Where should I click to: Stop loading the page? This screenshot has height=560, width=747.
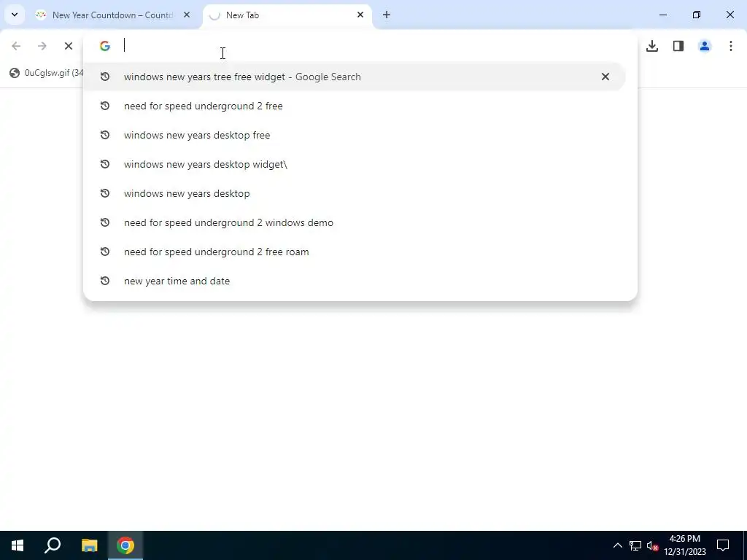click(x=69, y=46)
